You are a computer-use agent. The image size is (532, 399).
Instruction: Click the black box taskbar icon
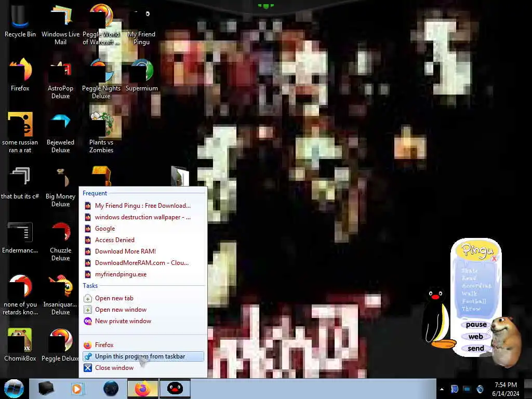pyautogui.click(x=46, y=389)
